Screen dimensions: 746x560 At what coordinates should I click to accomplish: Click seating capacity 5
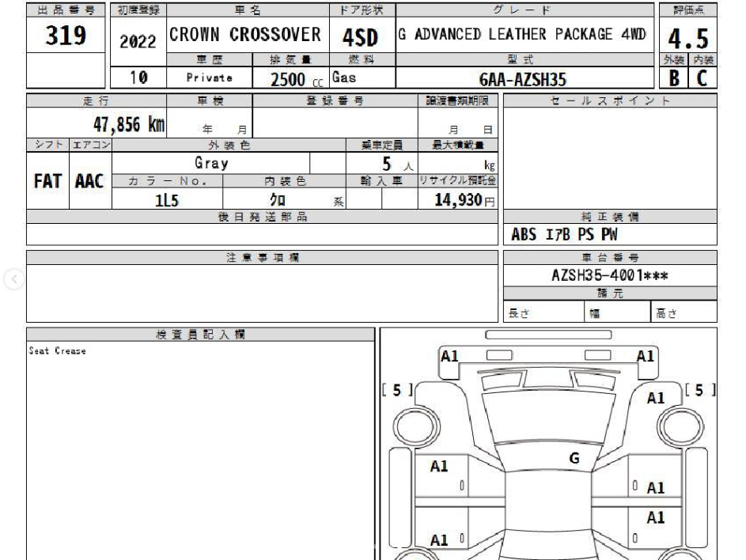tap(386, 165)
